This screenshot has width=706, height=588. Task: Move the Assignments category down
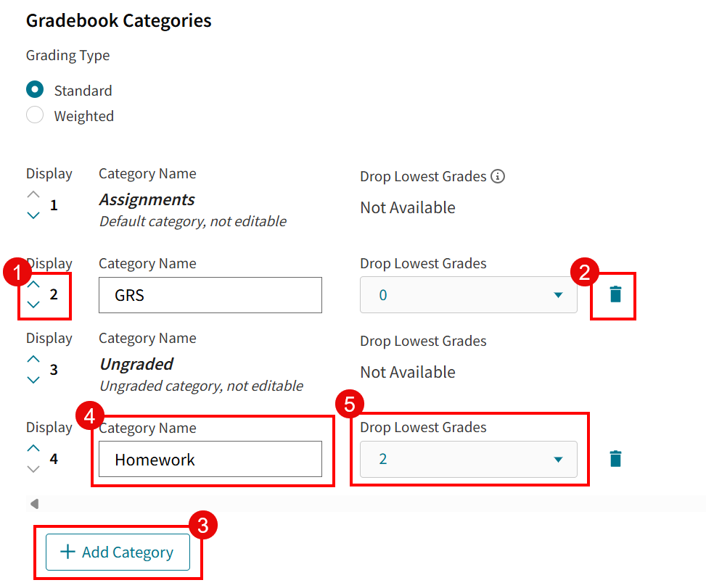33,214
